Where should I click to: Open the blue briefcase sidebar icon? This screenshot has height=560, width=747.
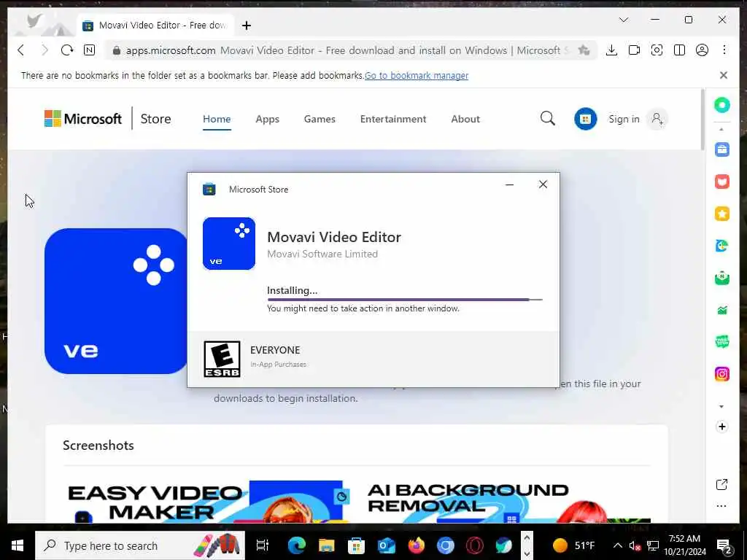721,149
